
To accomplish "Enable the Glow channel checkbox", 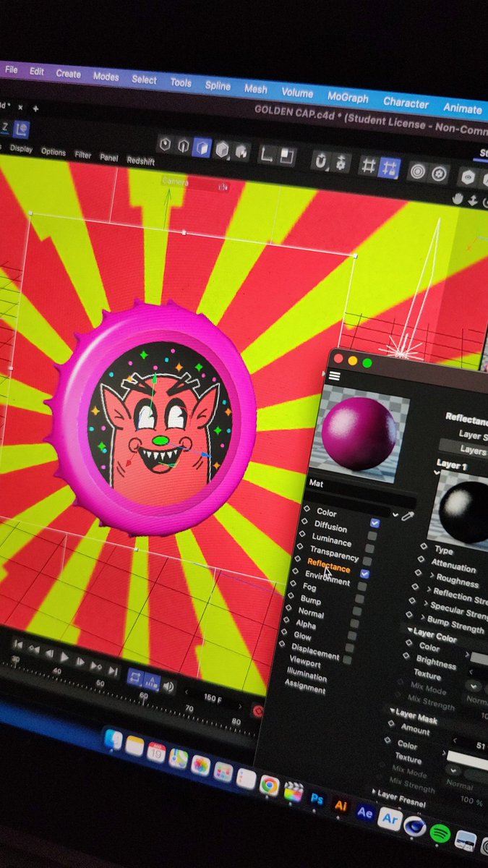I will pyautogui.click(x=349, y=648).
